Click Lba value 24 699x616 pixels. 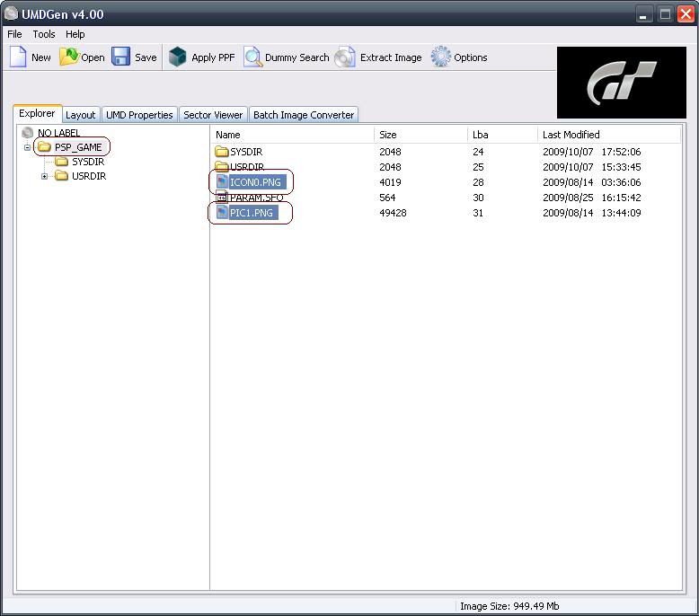pyautogui.click(x=478, y=152)
